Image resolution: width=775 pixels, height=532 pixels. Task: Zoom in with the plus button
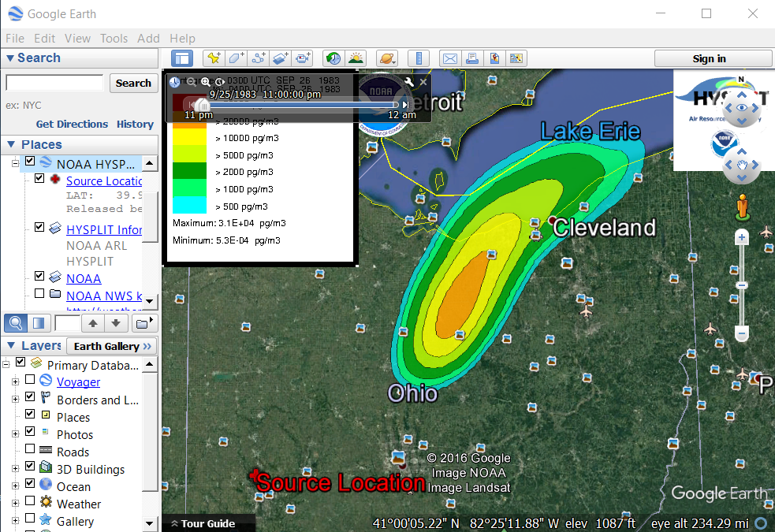click(741, 237)
